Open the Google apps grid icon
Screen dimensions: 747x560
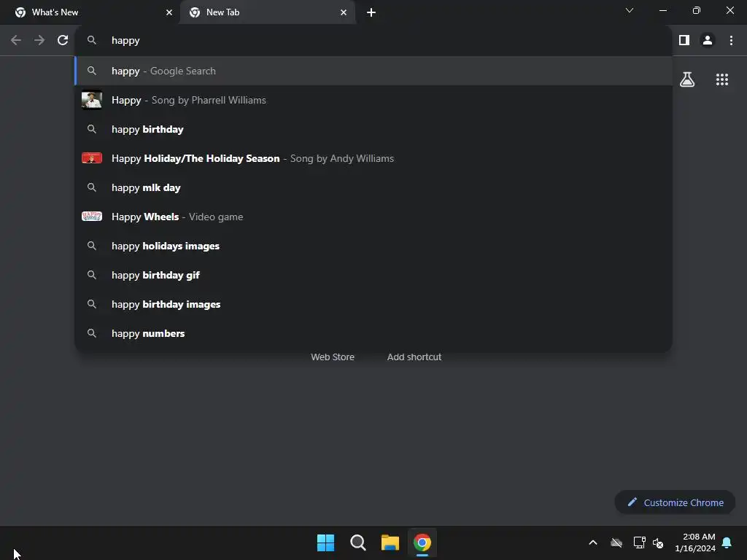(722, 79)
